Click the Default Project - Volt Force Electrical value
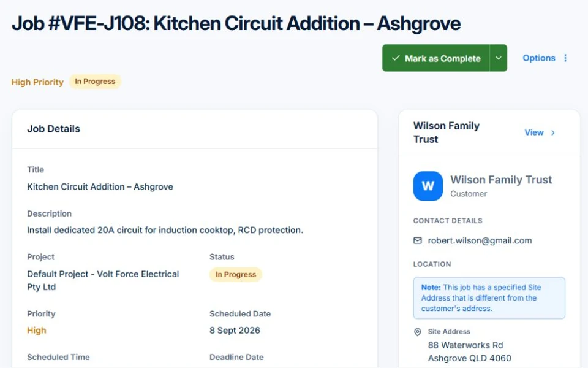This screenshot has width=588, height=368. click(x=103, y=280)
